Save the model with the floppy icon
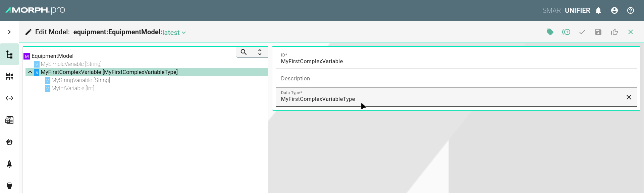 point(598,32)
